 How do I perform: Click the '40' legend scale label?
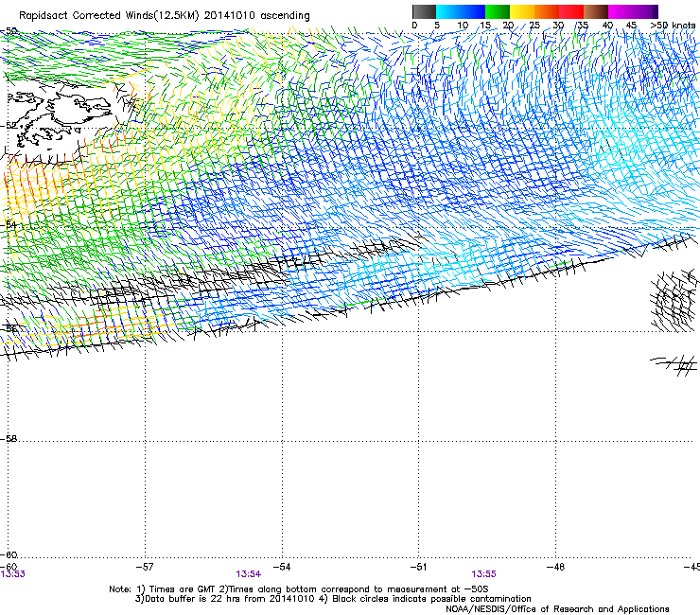tap(607, 26)
